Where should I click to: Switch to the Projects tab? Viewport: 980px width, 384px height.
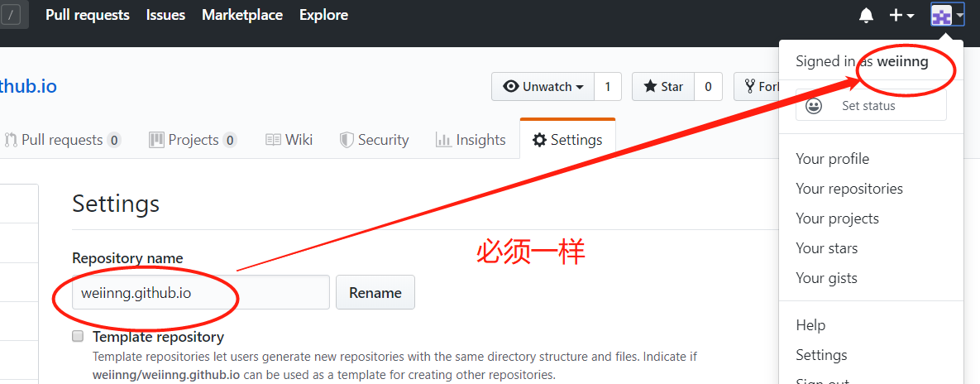click(x=193, y=140)
